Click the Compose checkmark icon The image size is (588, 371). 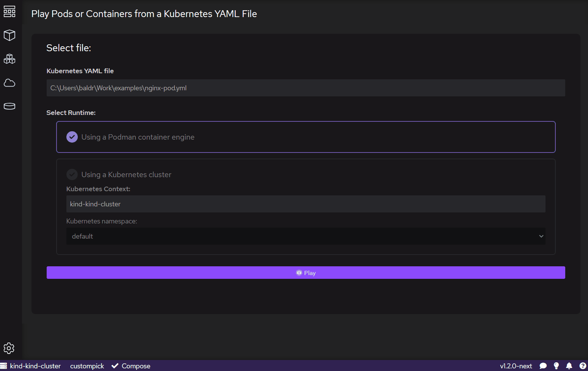115,366
